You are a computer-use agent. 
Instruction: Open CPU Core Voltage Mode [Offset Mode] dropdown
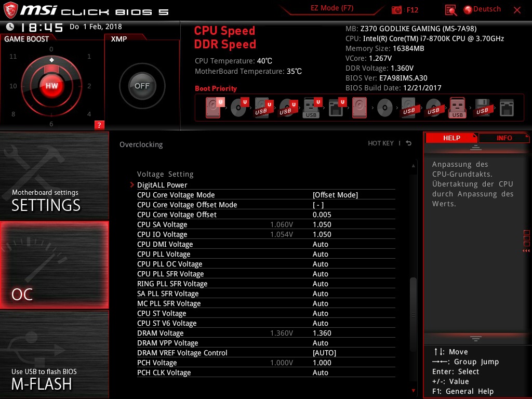[x=335, y=195]
